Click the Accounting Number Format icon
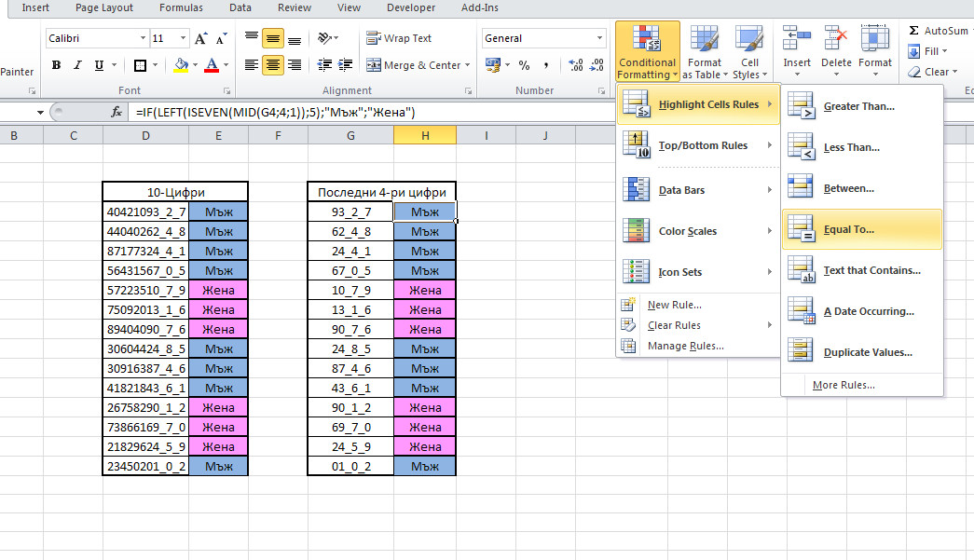974x560 pixels. point(493,65)
